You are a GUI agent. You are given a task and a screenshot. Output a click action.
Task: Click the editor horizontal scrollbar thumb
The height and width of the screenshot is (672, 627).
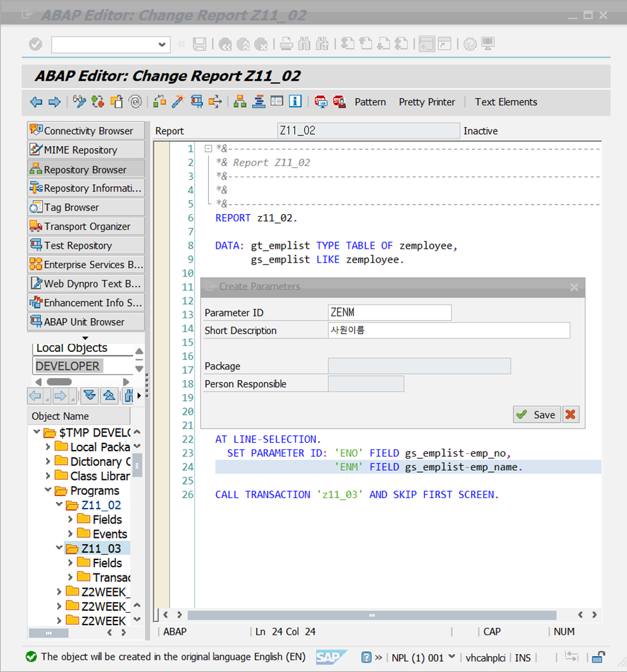372,615
